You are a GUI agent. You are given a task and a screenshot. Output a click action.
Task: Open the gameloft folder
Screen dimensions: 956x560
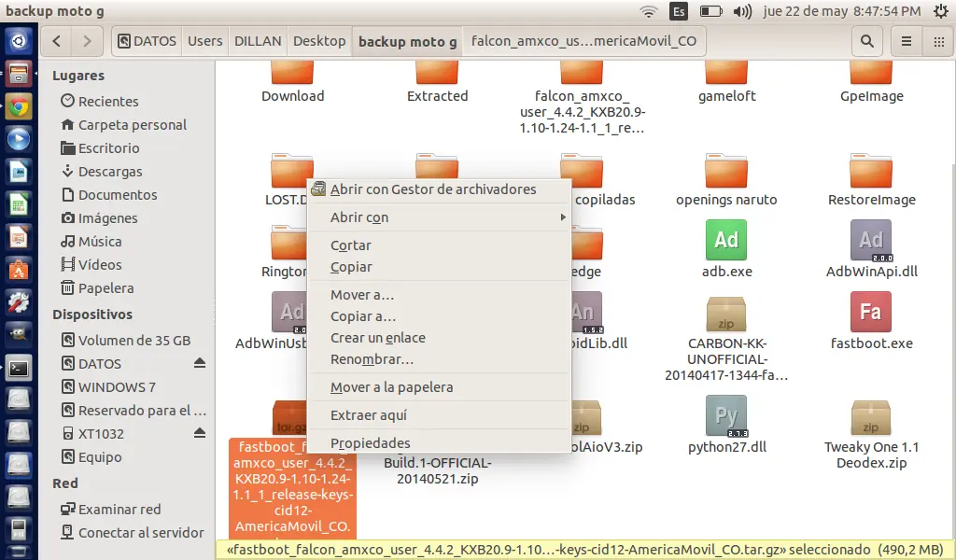[726, 73]
